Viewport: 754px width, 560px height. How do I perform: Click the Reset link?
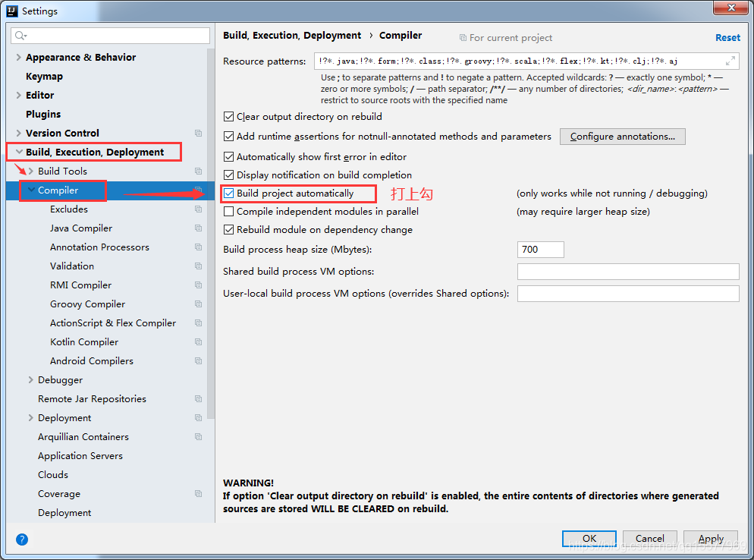pos(727,37)
